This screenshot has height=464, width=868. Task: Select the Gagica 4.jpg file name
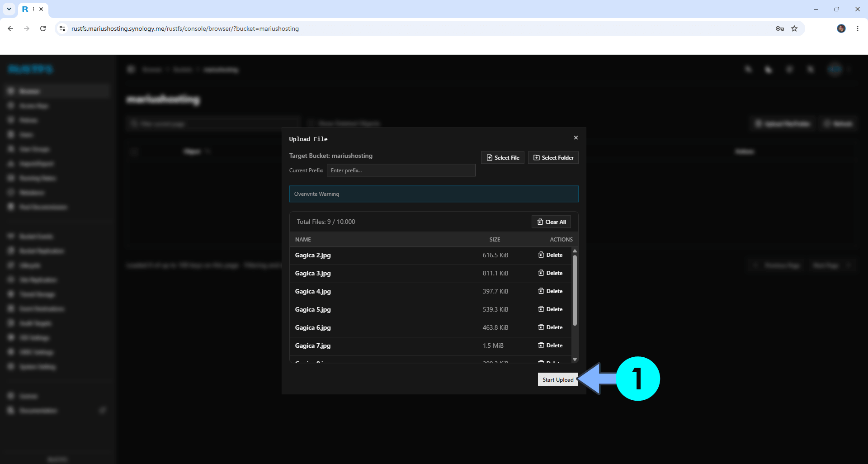click(x=313, y=291)
